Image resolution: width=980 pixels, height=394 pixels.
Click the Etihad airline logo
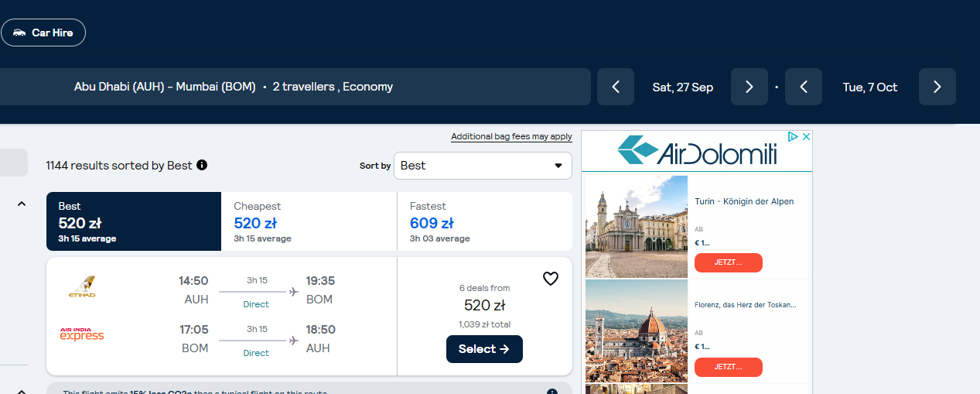82,287
